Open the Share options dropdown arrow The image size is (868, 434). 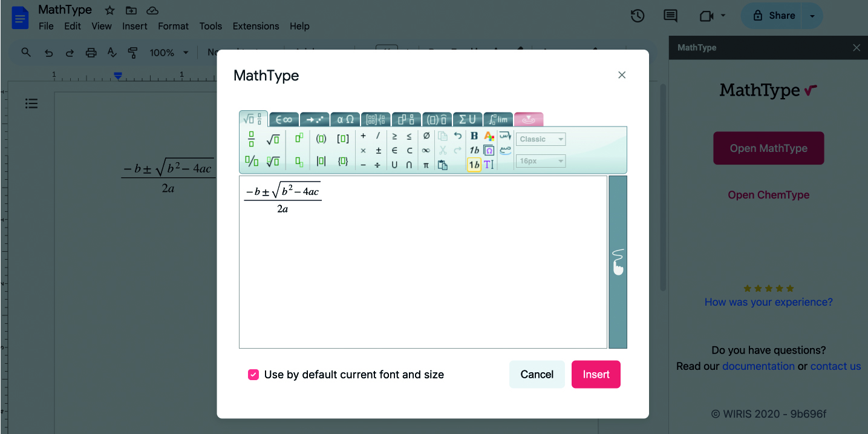click(812, 16)
